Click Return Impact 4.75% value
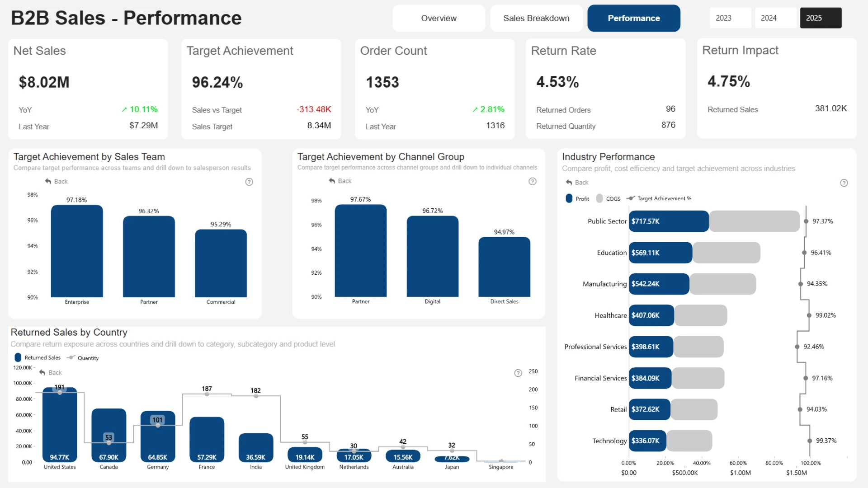This screenshot has height=488, width=868. pyautogui.click(x=729, y=81)
